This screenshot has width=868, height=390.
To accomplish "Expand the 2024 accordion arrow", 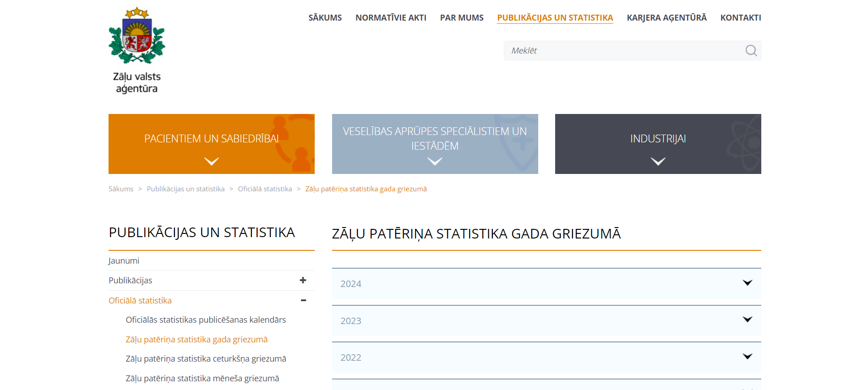I will tap(747, 283).
